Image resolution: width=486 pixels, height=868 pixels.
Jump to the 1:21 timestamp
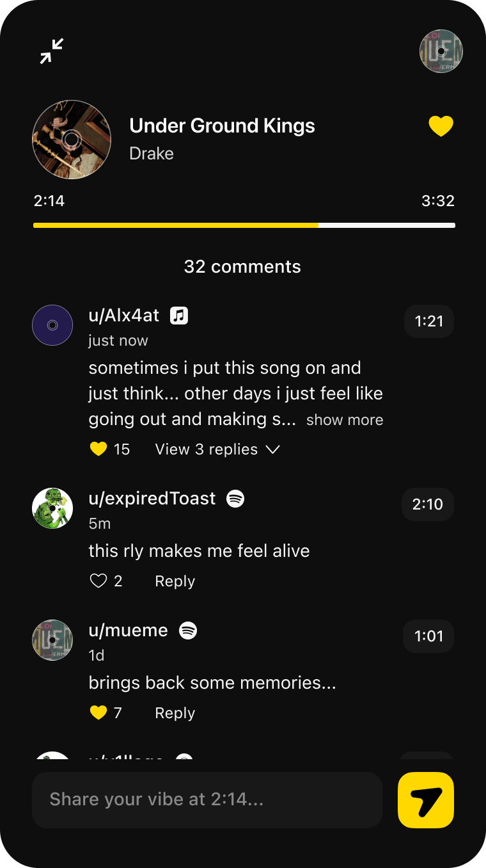[x=428, y=321]
